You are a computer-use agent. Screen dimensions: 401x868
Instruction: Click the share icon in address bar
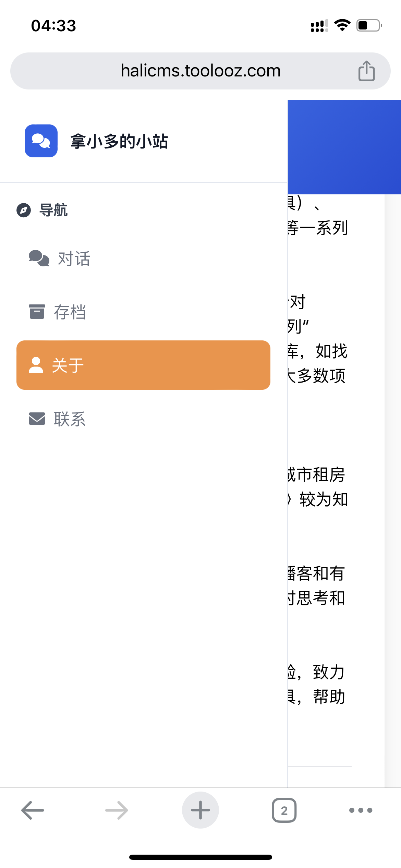click(x=366, y=71)
